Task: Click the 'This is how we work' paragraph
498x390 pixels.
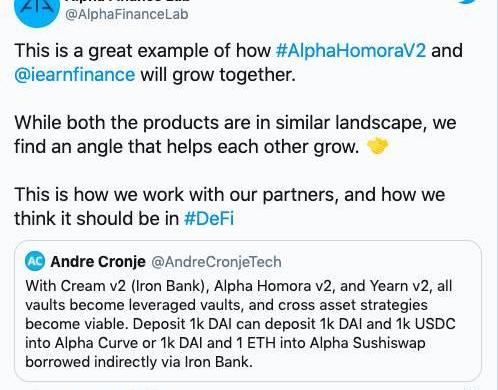Action: (x=230, y=206)
